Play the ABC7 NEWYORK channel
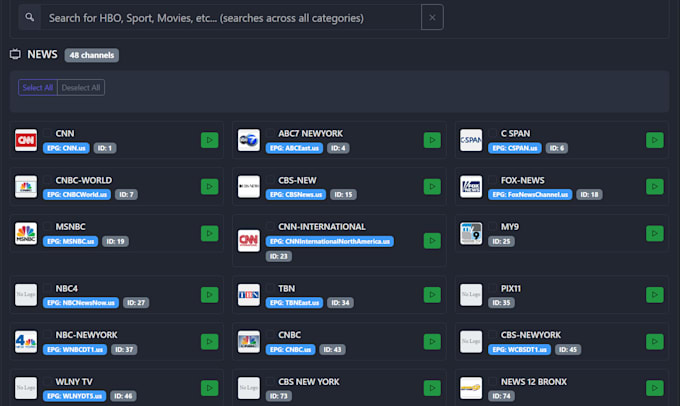Viewport: 680px width, 406px height. coord(432,140)
